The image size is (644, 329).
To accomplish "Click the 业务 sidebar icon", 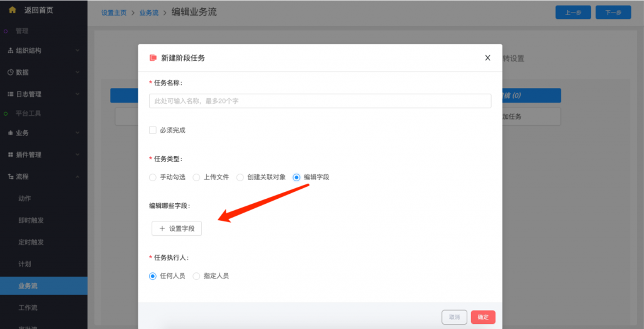I will tap(10, 133).
